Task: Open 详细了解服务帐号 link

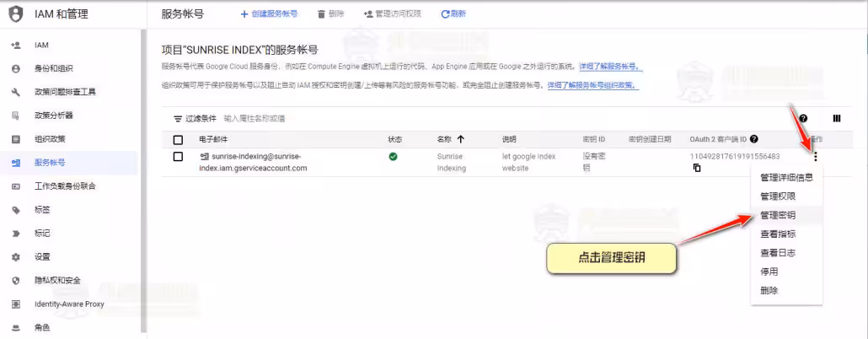Action: coord(611,67)
